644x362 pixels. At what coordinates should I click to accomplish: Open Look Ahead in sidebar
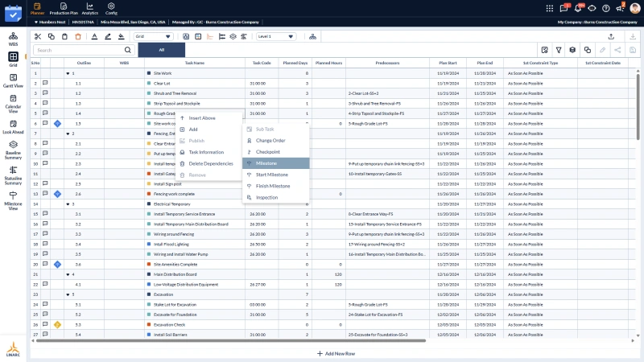[13, 127]
